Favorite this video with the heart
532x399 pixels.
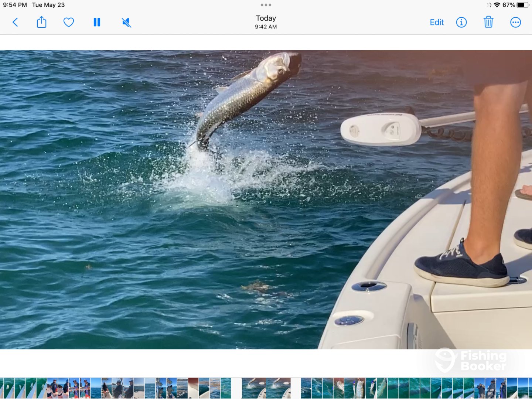(69, 22)
